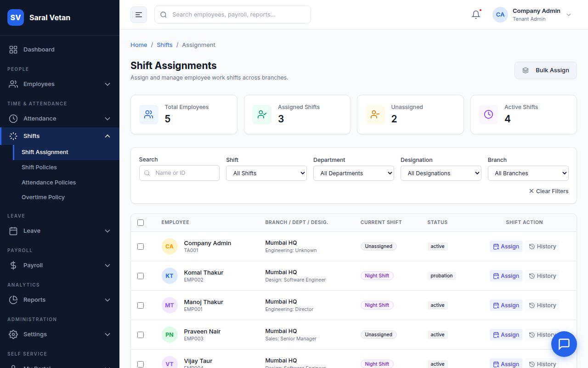Click Unassigned badge for Praveen Nair

click(379, 335)
